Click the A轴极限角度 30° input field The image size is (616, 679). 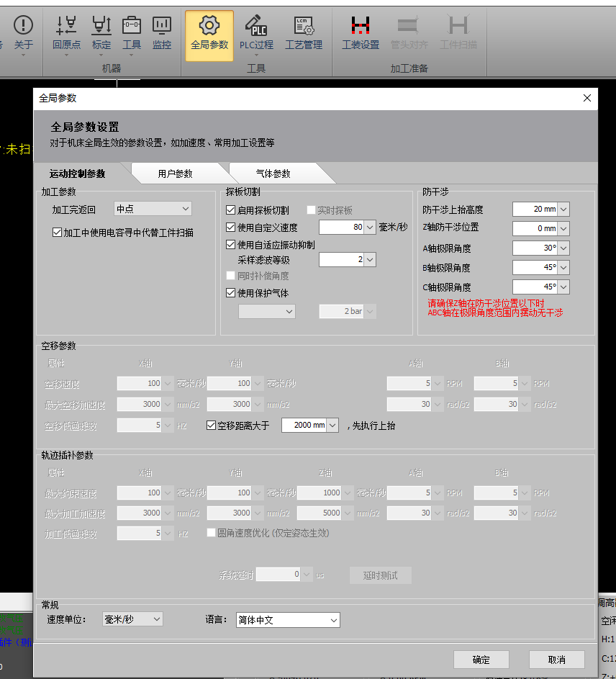coord(535,248)
